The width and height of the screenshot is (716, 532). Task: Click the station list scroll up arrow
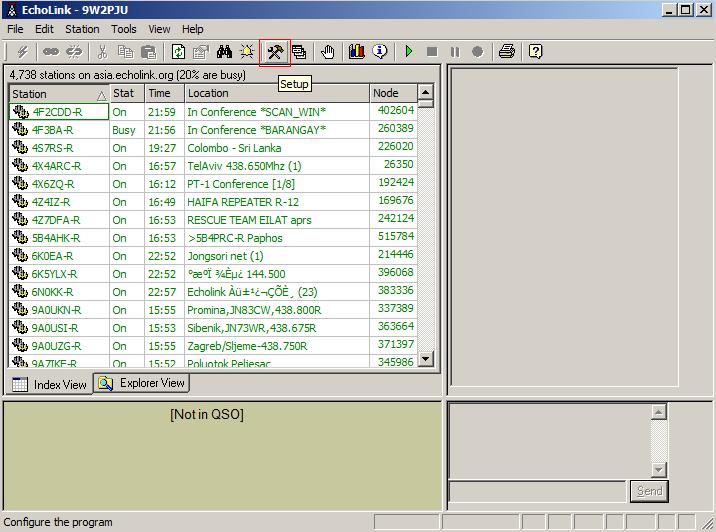coord(425,92)
